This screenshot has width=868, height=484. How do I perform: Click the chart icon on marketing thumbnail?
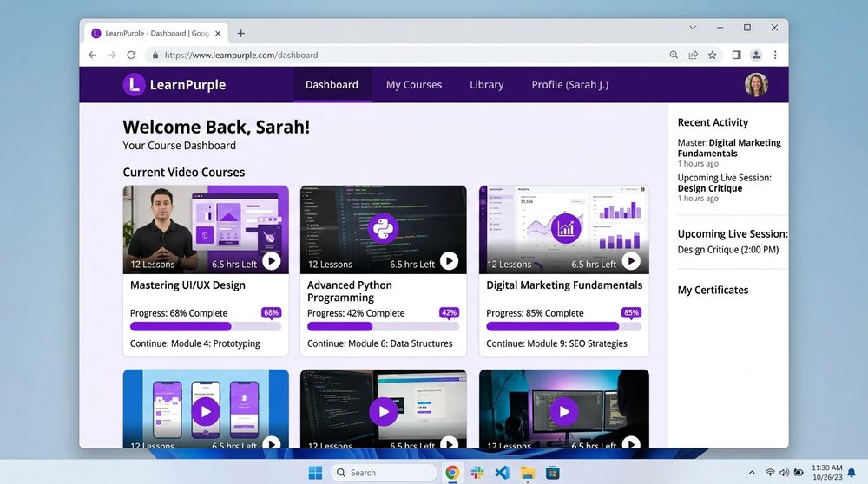(x=566, y=228)
